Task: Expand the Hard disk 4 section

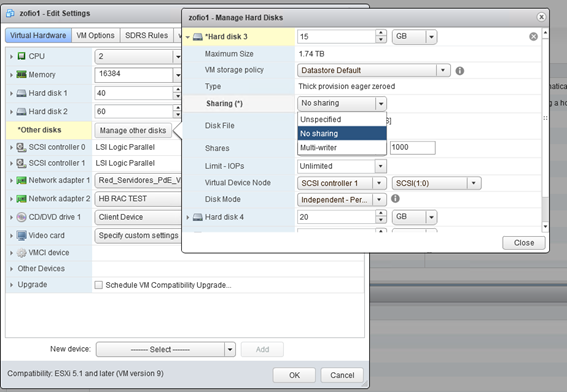Action: coord(188,217)
